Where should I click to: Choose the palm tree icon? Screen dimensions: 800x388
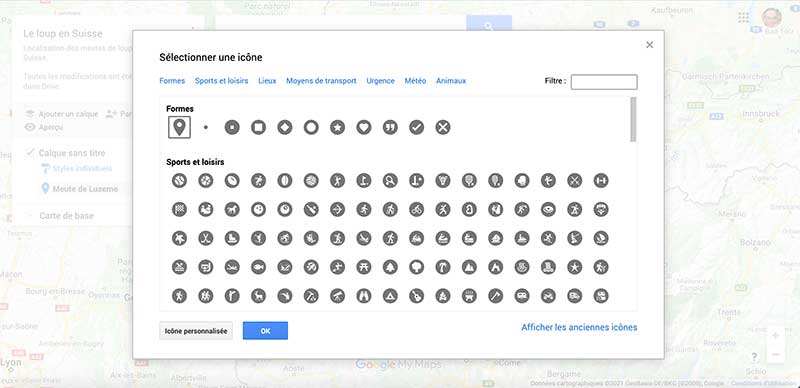coord(443,267)
